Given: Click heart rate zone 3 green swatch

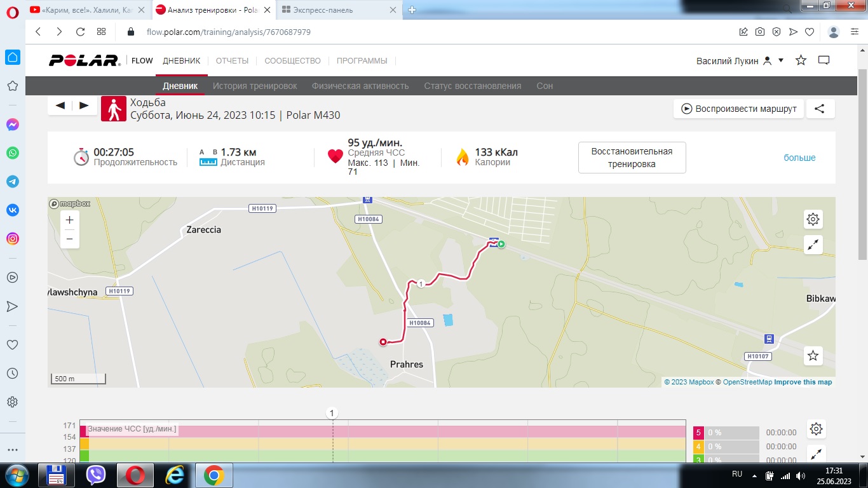Looking at the screenshot, I should click(698, 459).
